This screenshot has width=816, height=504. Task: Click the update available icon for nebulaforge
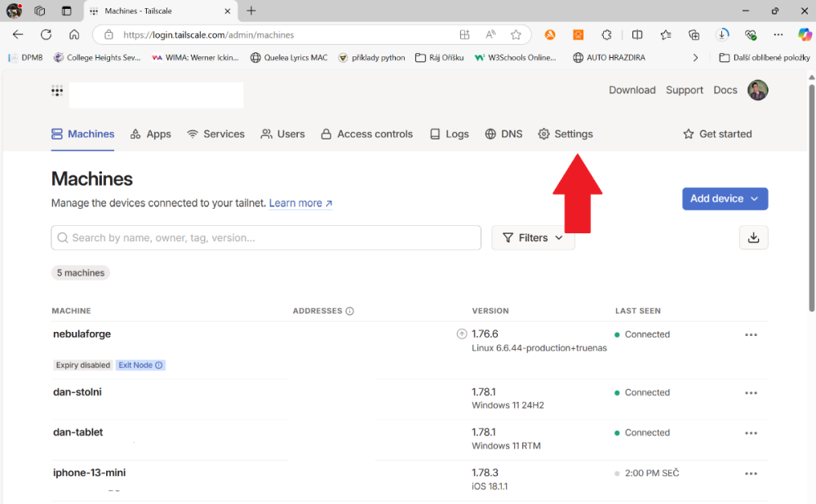[x=462, y=334]
